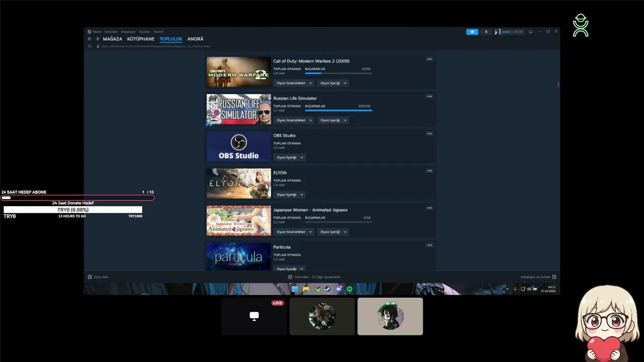Open downloads via İndirmeler icon
644x362 pixels.
[x=290, y=277]
